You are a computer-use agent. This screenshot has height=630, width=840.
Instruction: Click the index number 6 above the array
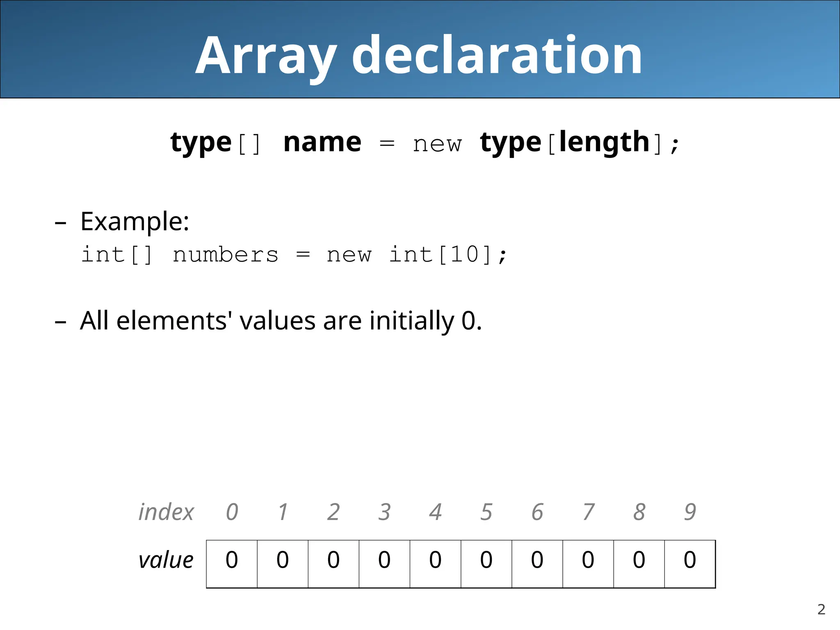click(537, 512)
